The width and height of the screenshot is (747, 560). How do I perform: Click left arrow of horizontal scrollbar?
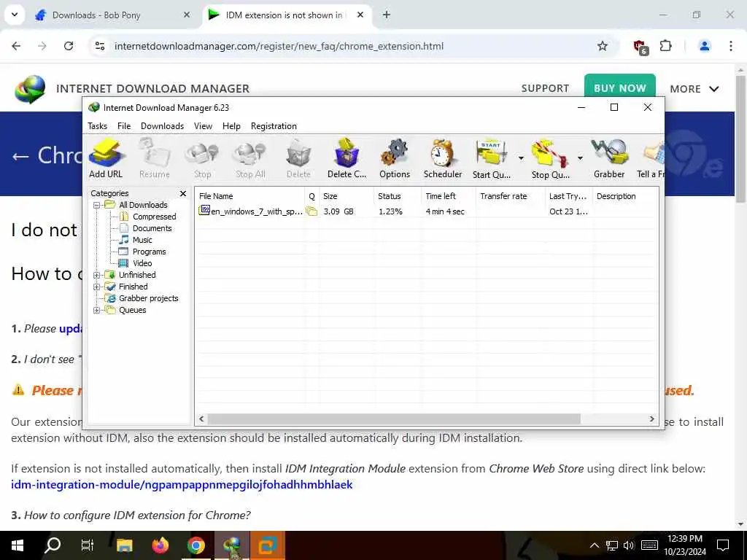click(201, 419)
